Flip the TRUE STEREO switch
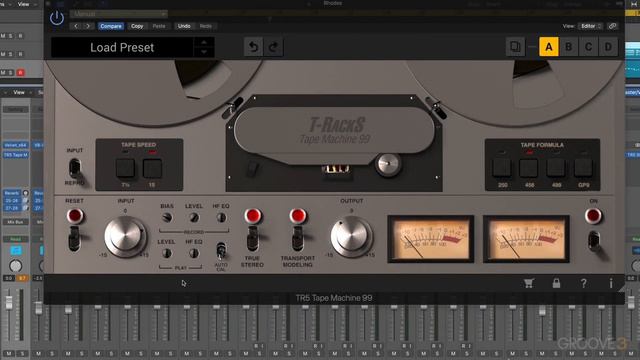Image resolution: width=640 pixels, height=360 pixels. click(253, 238)
